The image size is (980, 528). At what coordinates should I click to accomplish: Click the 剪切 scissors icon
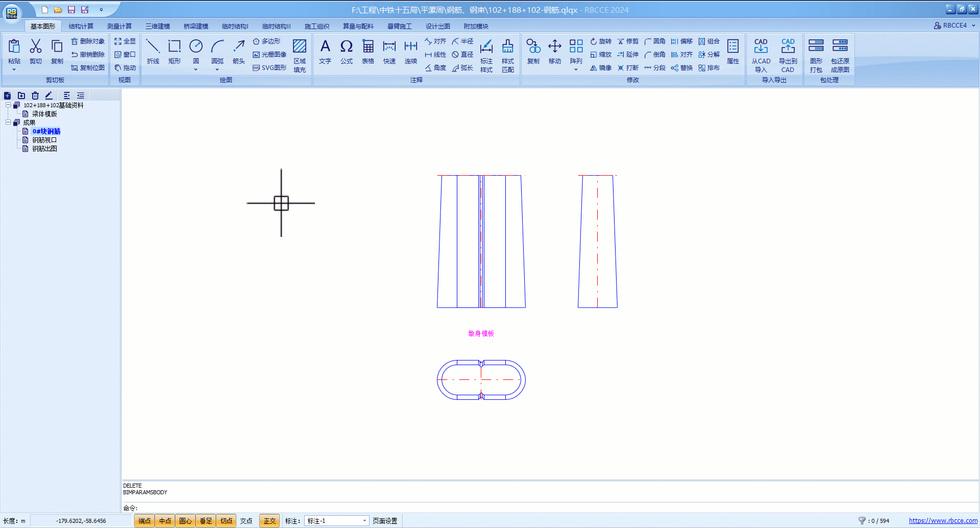36,51
